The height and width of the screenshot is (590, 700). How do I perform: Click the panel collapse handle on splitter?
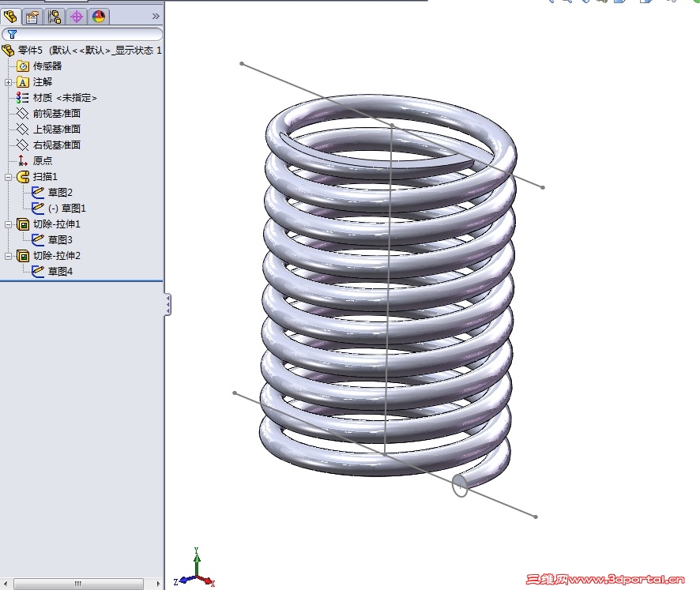click(167, 305)
